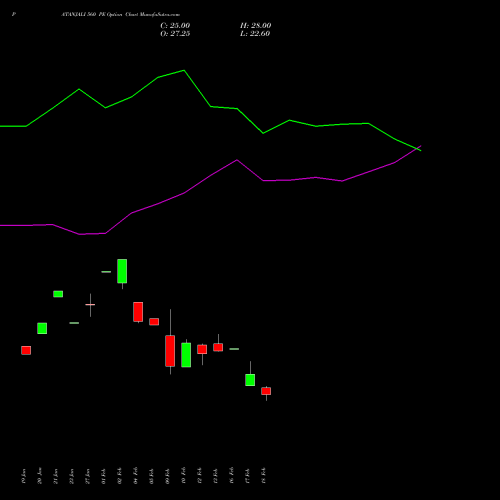This screenshot has height=500, width=500.
Task: Click the peak of the green indicator line
Action: click(x=184, y=70)
